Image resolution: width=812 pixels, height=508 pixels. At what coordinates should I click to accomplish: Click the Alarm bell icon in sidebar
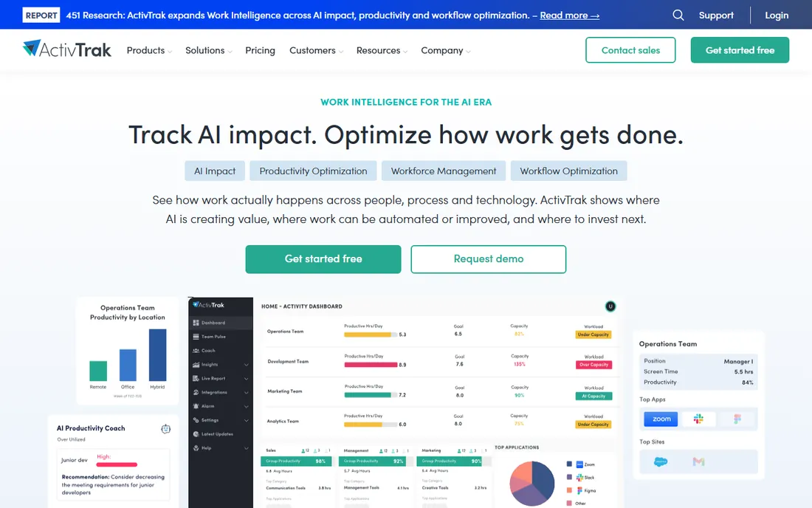(x=196, y=406)
